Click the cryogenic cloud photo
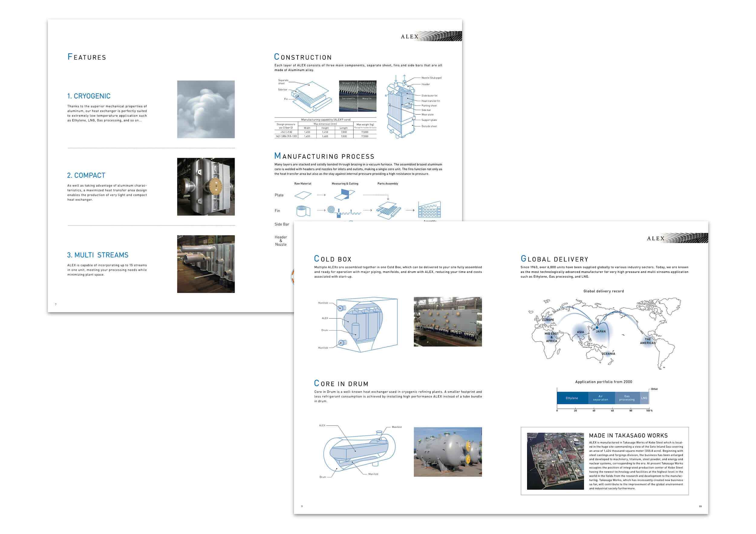Screen dimensions: 756x534 coord(206,109)
